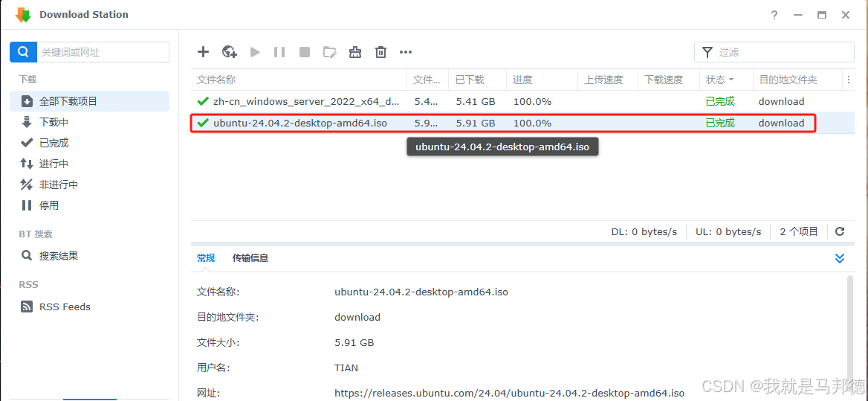Select the ubuntu-24.04.2-desktop-amd64.iso download row
The image size is (868, 401).
pyautogui.click(x=523, y=123)
